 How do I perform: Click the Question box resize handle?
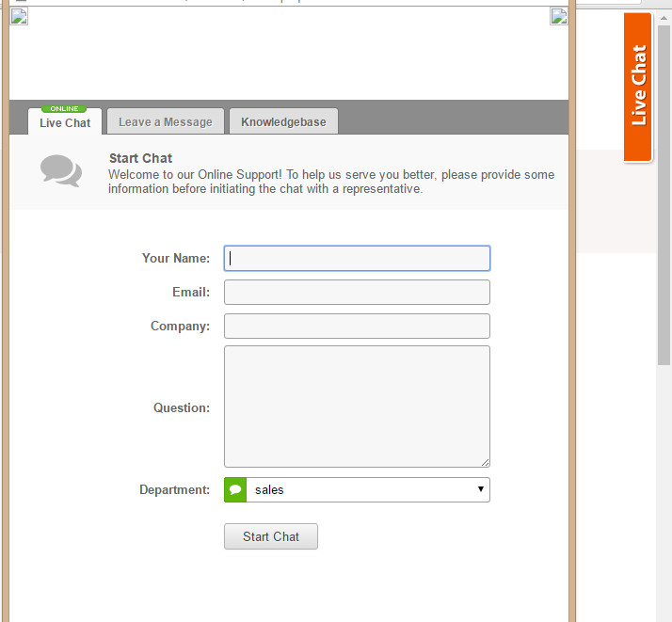pos(485,462)
